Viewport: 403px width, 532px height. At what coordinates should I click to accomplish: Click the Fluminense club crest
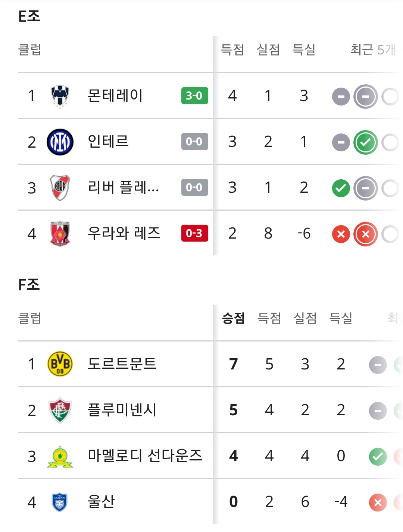pyautogui.click(x=60, y=410)
